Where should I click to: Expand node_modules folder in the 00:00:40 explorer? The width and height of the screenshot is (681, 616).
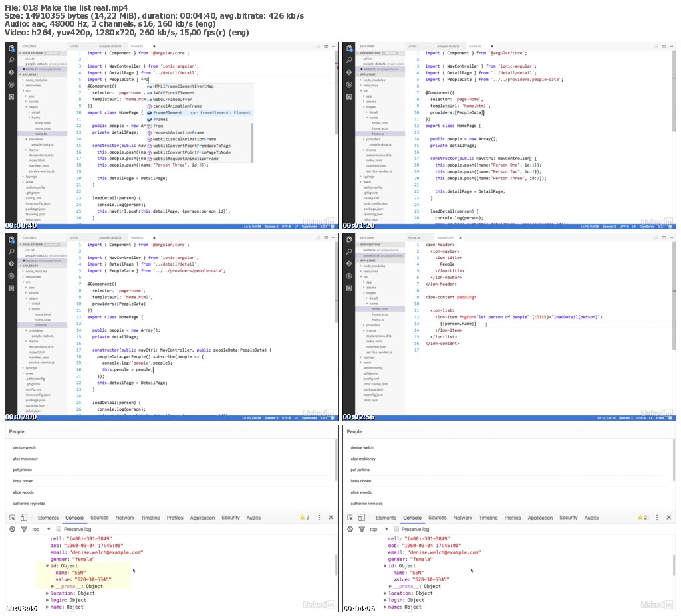coord(36,80)
